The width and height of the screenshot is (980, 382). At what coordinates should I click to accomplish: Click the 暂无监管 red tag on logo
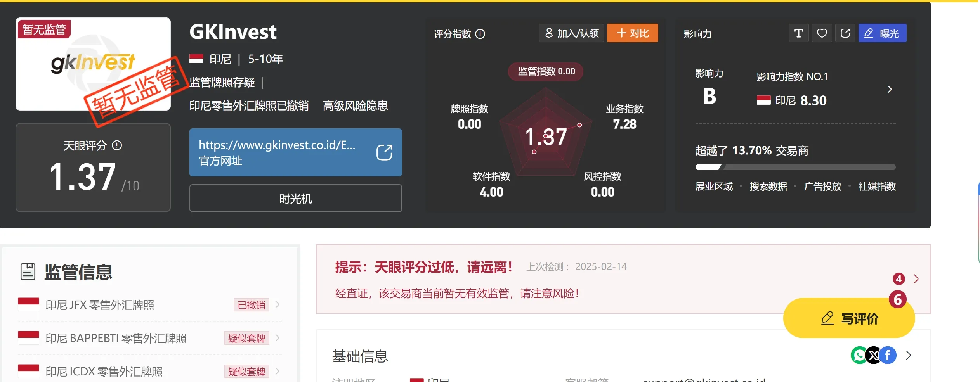point(44,29)
